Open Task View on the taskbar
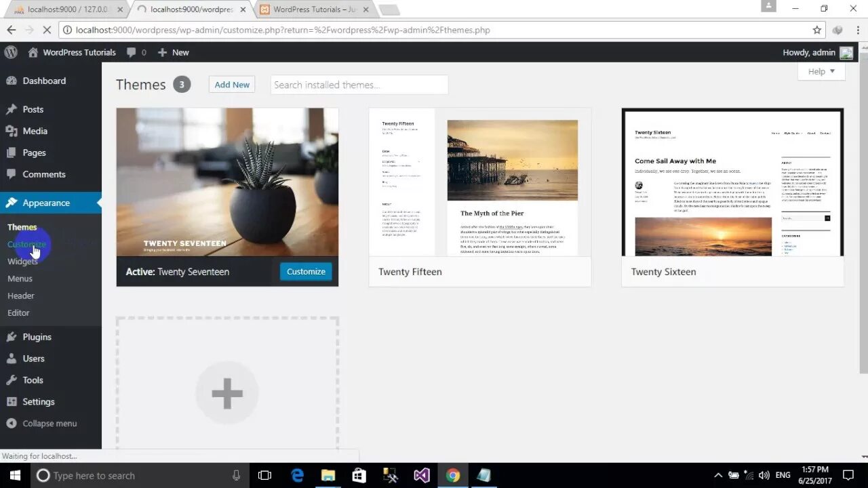 [x=264, y=475]
